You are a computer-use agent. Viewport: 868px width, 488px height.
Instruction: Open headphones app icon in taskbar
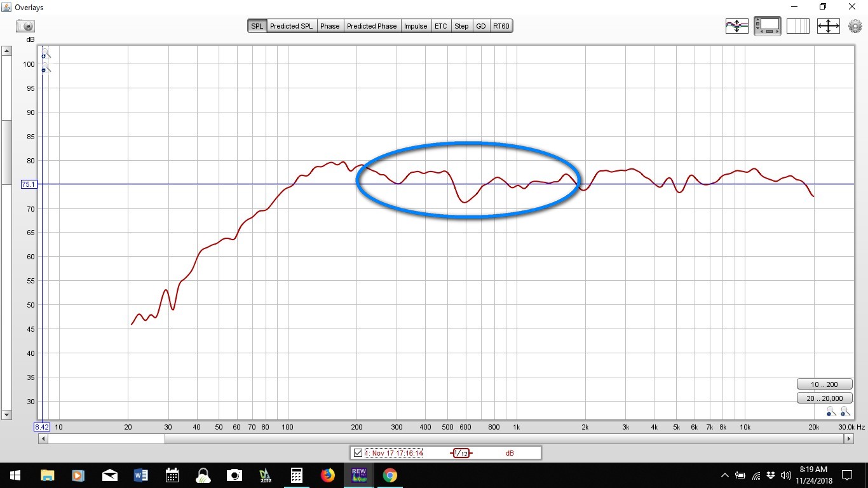[203, 475]
